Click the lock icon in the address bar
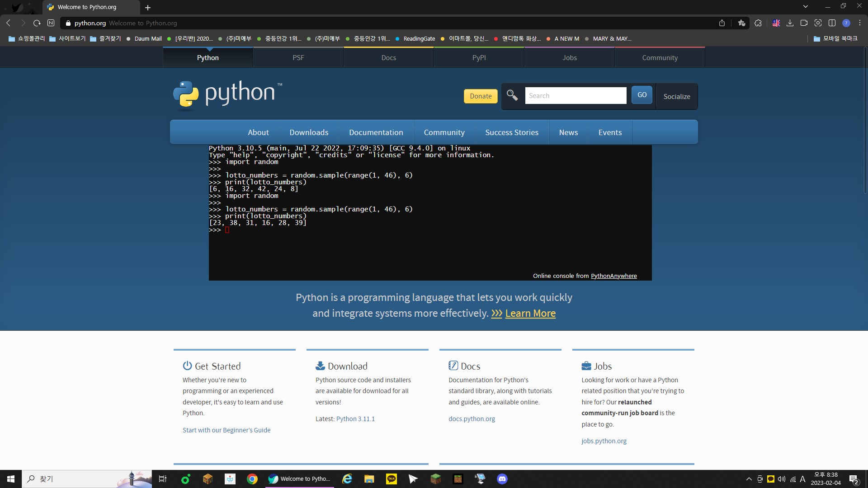The image size is (868, 488). point(68,23)
